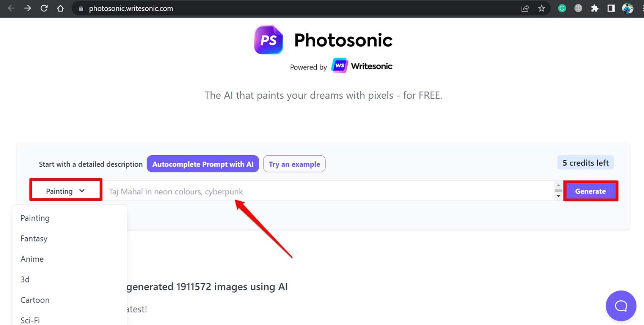Click the Photosonic heading

point(343,40)
